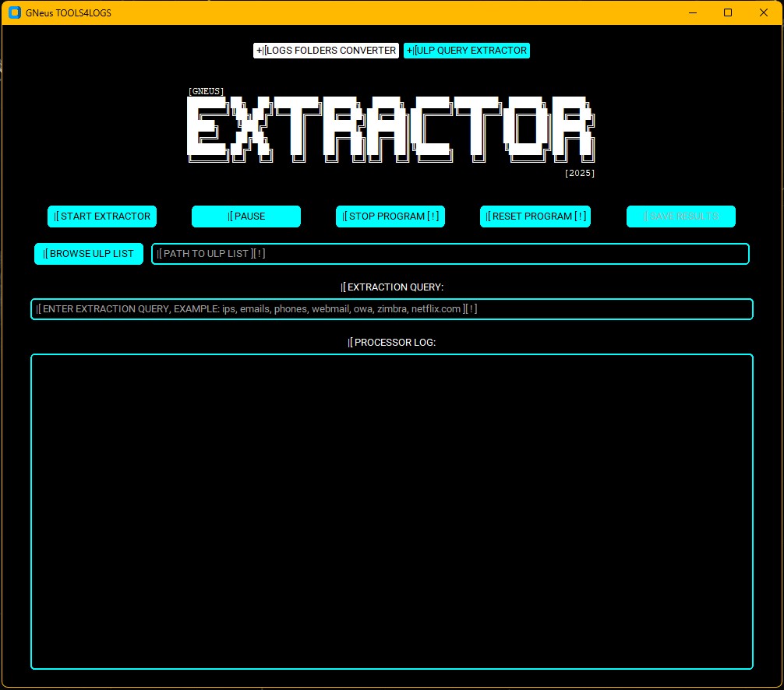Focus the PATH TO ULP LIST field
Image resolution: width=784 pixels, height=690 pixels.
(x=450, y=254)
